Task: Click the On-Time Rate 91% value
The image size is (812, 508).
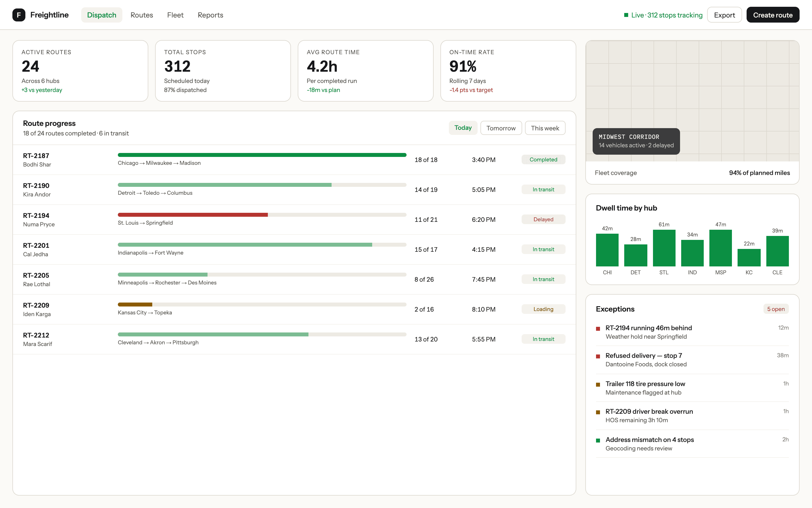Action: pos(463,66)
